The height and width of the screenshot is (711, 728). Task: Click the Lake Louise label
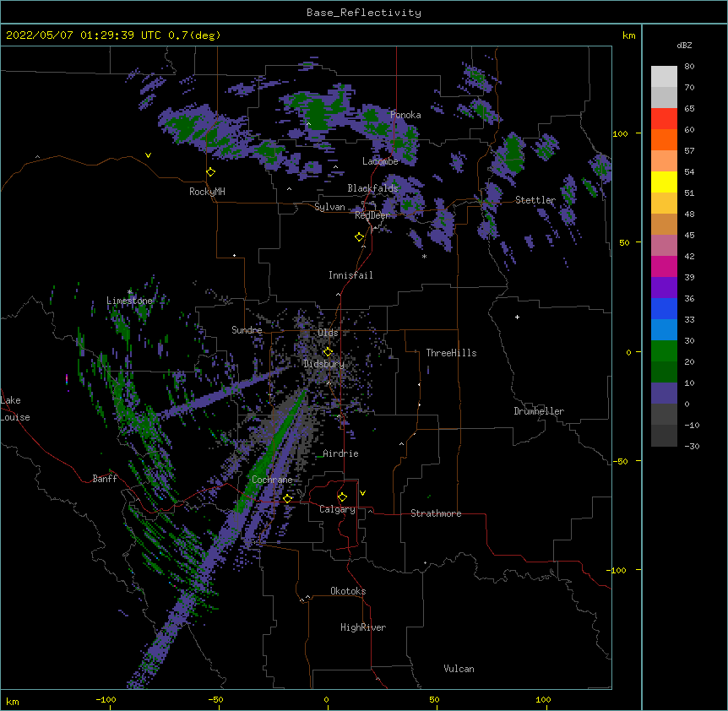[x=15, y=409]
